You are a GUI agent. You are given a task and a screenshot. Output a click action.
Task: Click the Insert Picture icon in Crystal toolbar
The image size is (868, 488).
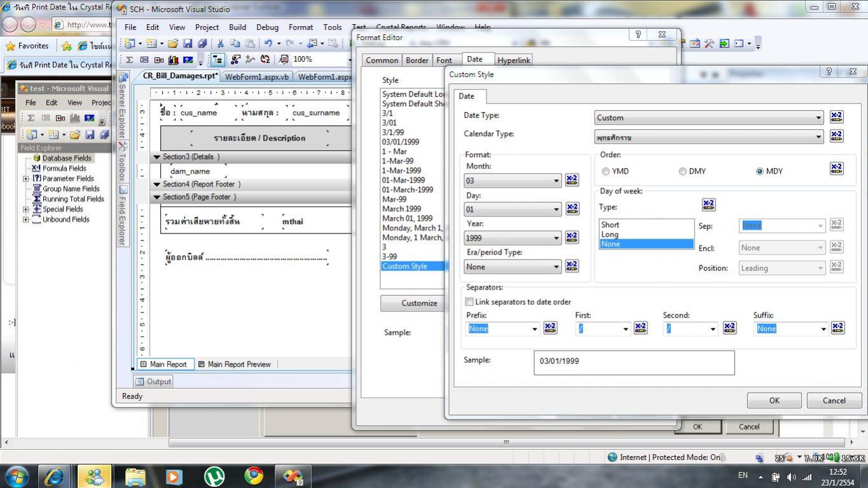188,60
